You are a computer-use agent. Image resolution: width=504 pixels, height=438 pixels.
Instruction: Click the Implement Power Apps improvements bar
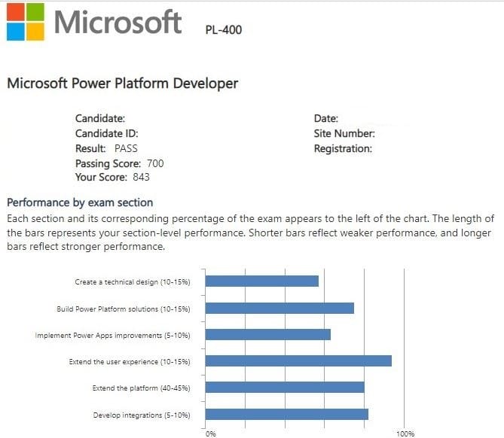(267, 335)
